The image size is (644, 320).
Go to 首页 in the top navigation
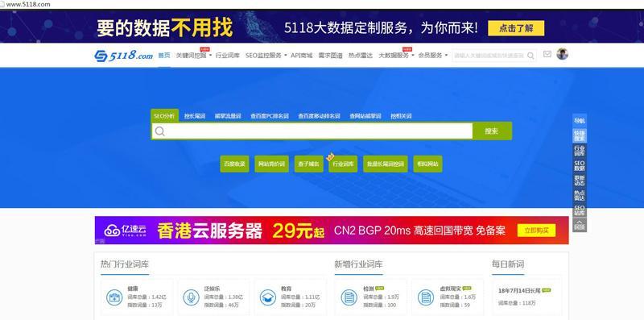pyautogui.click(x=164, y=55)
